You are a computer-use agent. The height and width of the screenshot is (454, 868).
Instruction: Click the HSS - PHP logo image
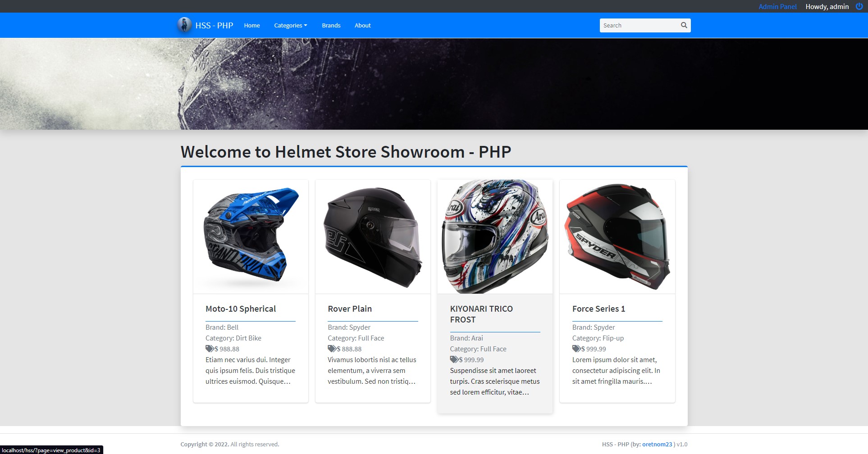[x=184, y=25]
